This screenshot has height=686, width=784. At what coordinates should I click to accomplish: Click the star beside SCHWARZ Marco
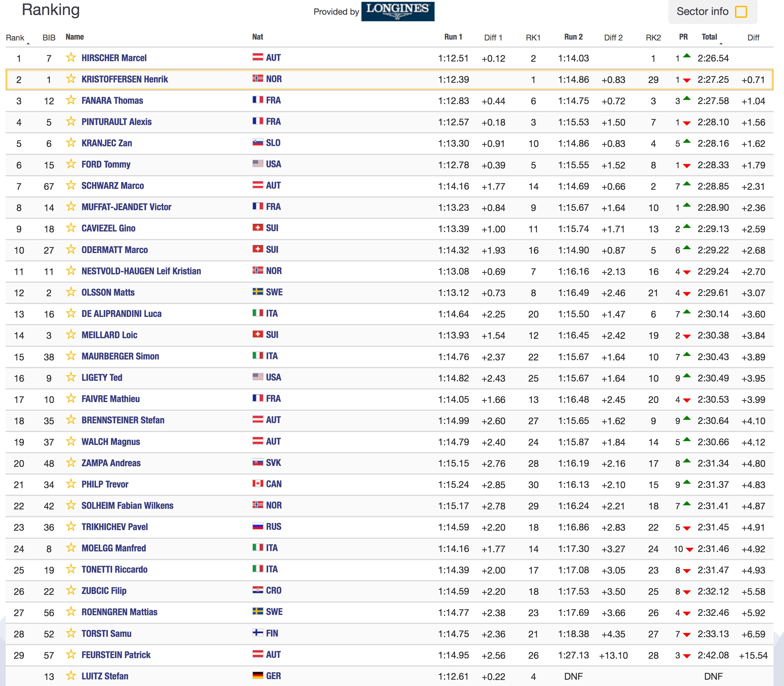coord(71,186)
